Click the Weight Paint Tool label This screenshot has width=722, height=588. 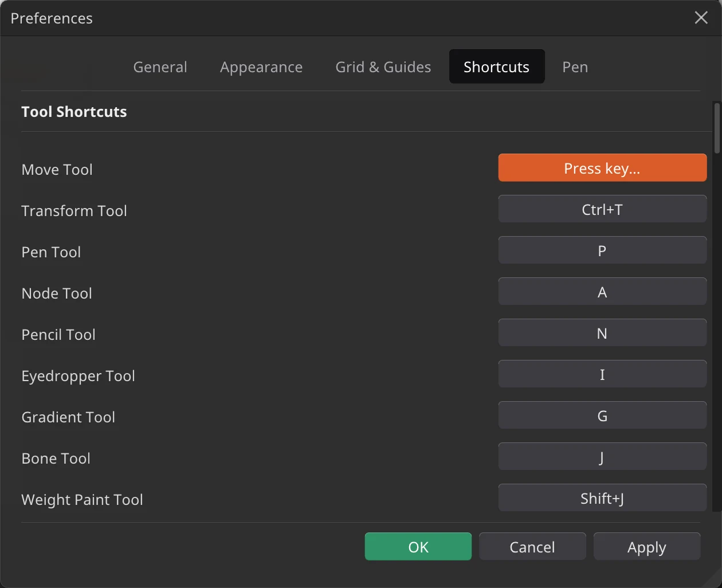[82, 500]
